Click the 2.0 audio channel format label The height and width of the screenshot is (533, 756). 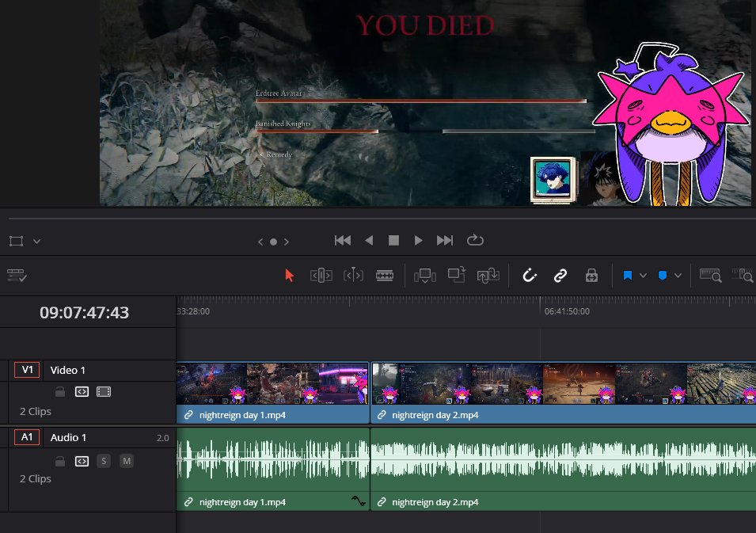pyautogui.click(x=162, y=438)
